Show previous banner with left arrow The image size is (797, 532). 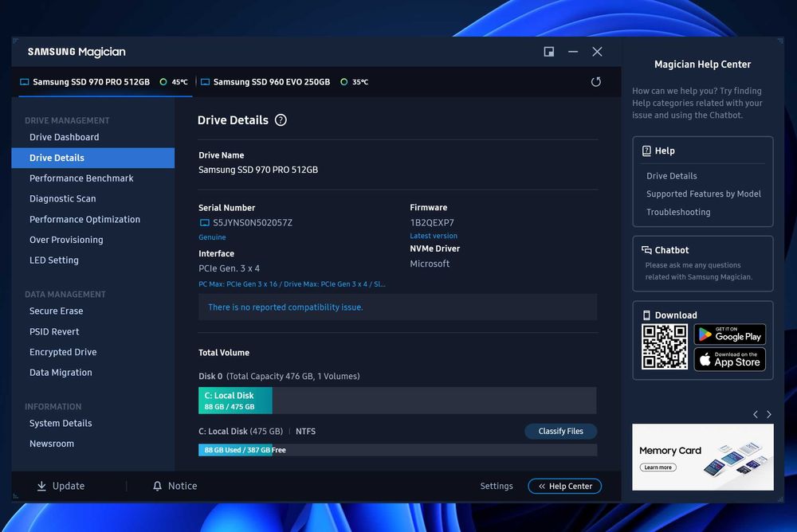pyautogui.click(x=756, y=415)
